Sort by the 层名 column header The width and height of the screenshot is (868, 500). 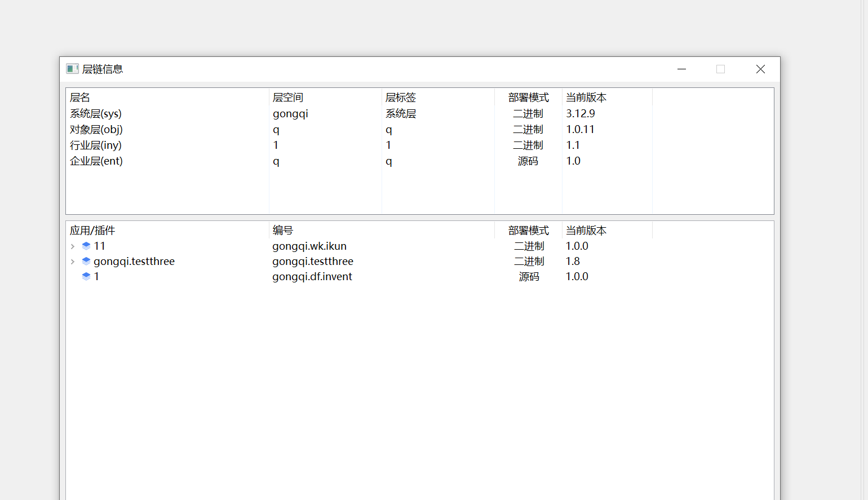pos(80,98)
